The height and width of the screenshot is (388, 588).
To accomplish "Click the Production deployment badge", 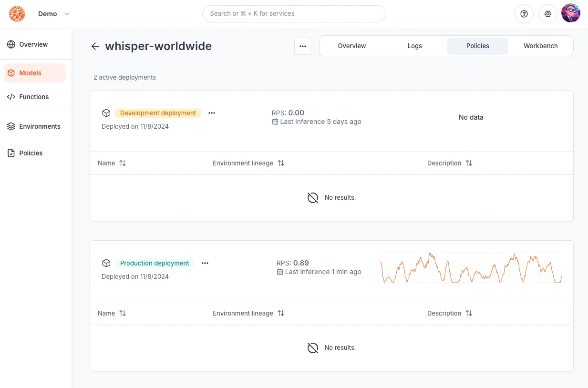I will (x=155, y=263).
